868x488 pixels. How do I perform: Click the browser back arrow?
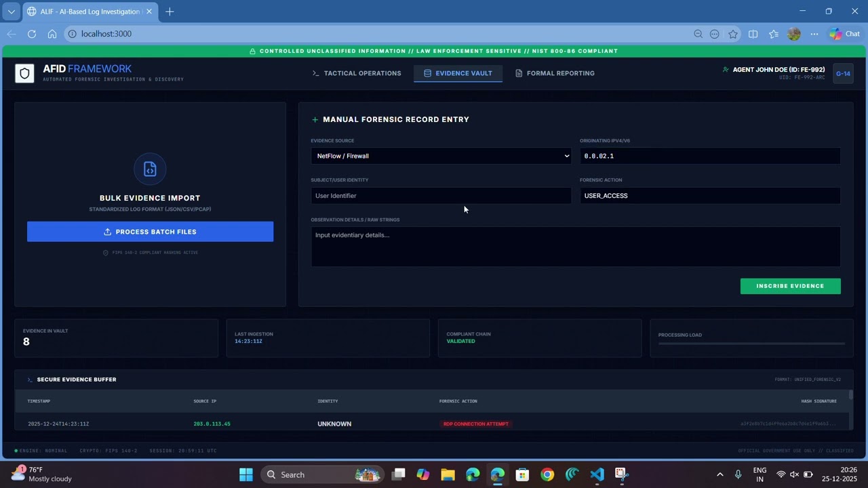(x=12, y=34)
